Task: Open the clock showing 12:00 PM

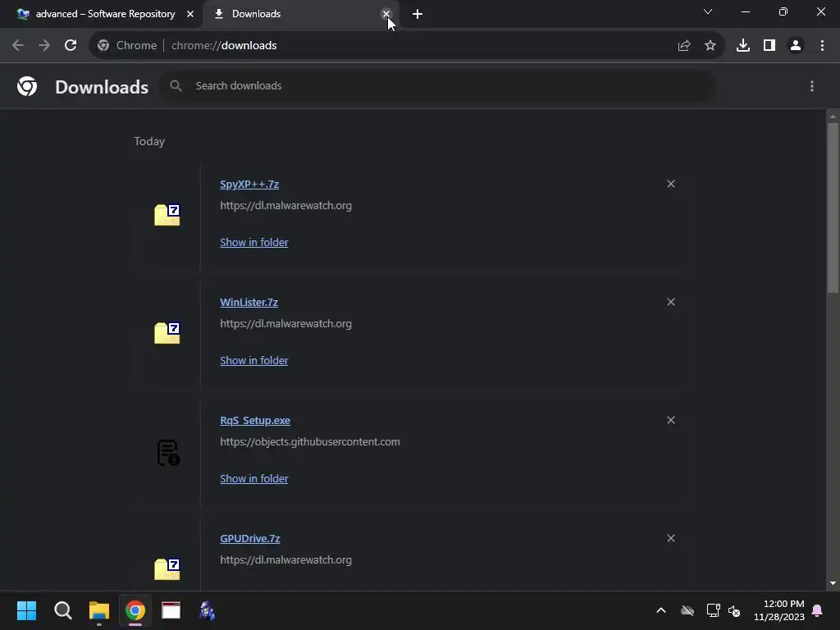Action: click(x=779, y=610)
